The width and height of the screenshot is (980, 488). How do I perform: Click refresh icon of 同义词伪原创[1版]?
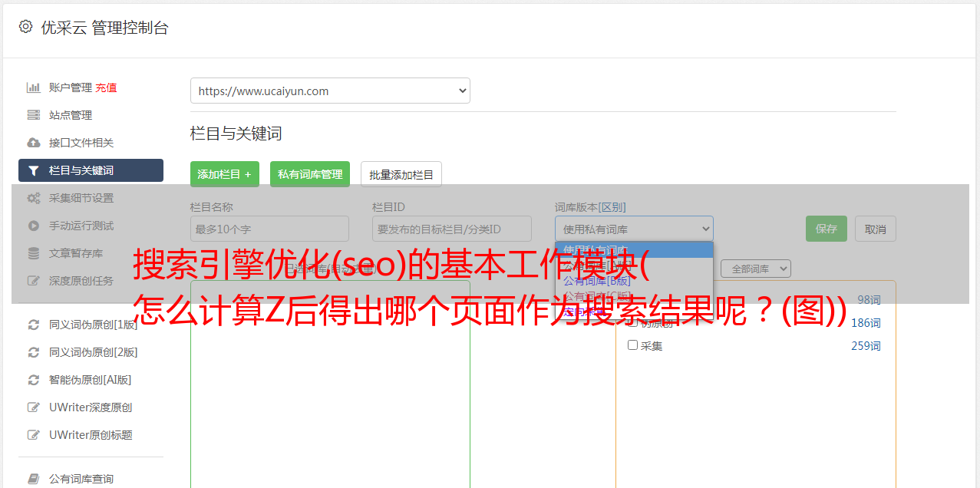[x=34, y=325]
